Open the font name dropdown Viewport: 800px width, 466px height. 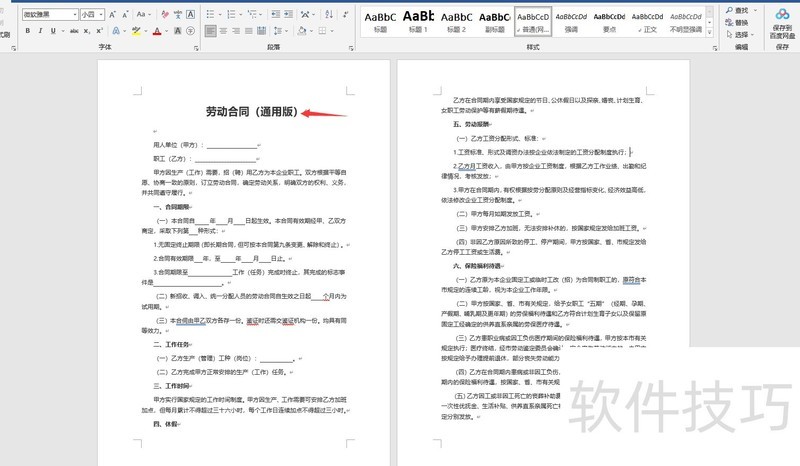click(x=73, y=15)
